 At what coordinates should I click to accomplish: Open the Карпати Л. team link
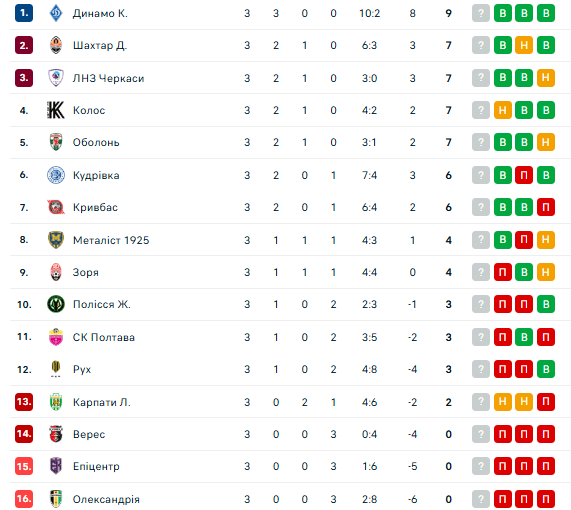(102, 402)
